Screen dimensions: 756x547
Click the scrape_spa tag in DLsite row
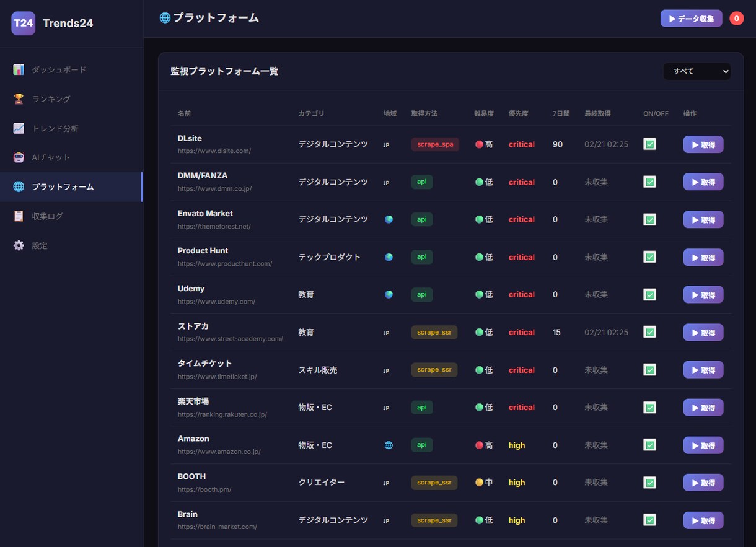(x=435, y=144)
